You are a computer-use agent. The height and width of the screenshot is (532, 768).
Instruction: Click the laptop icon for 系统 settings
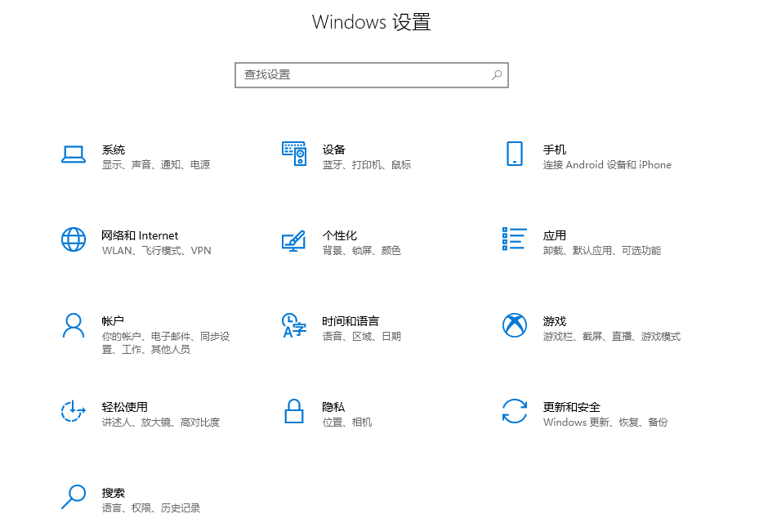pos(74,154)
